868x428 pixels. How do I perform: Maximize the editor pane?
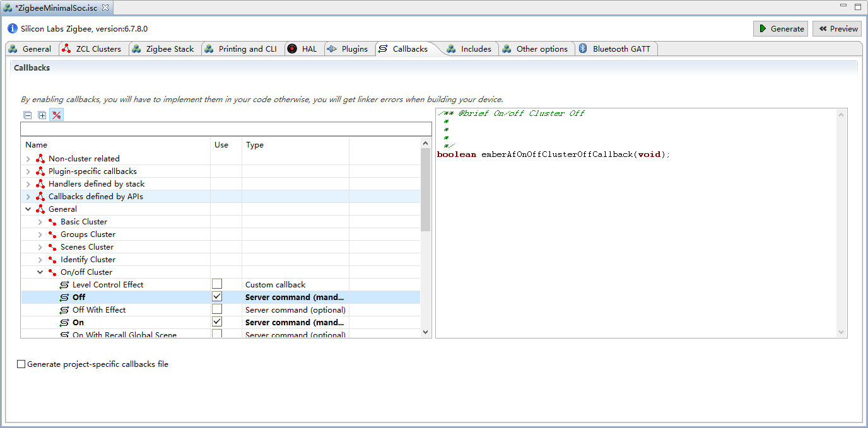[x=857, y=6]
